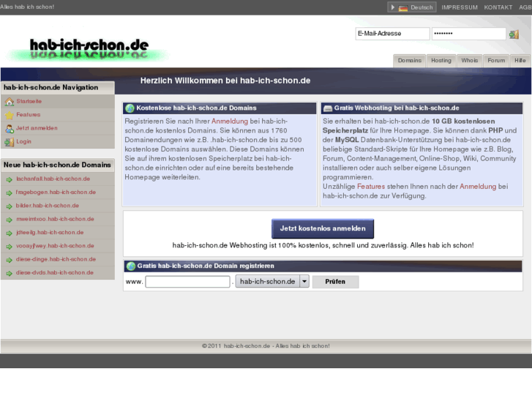The height and width of the screenshot is (399, 532).
Task: Click green arrow beside diese-dvds.hab-ich-schon.de
Action: (10, 273)
